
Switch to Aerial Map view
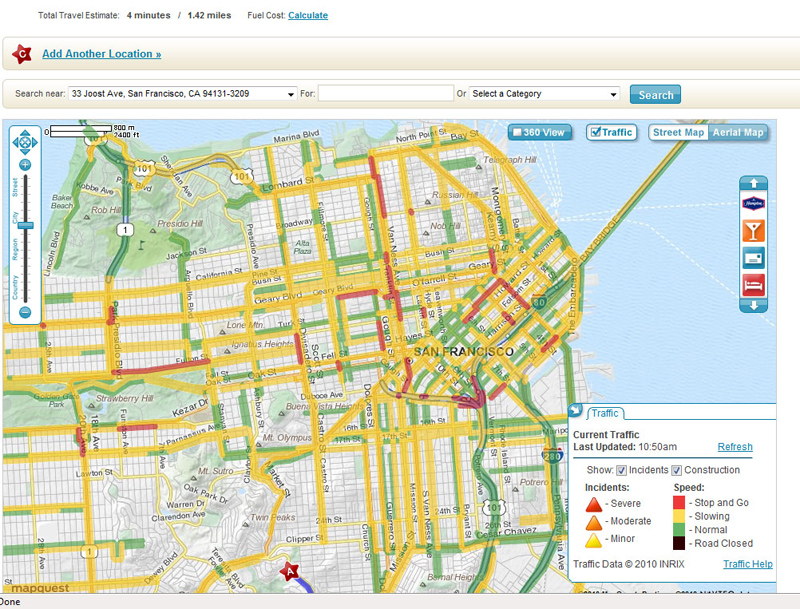pyautogui.click(x=738, y=132)
